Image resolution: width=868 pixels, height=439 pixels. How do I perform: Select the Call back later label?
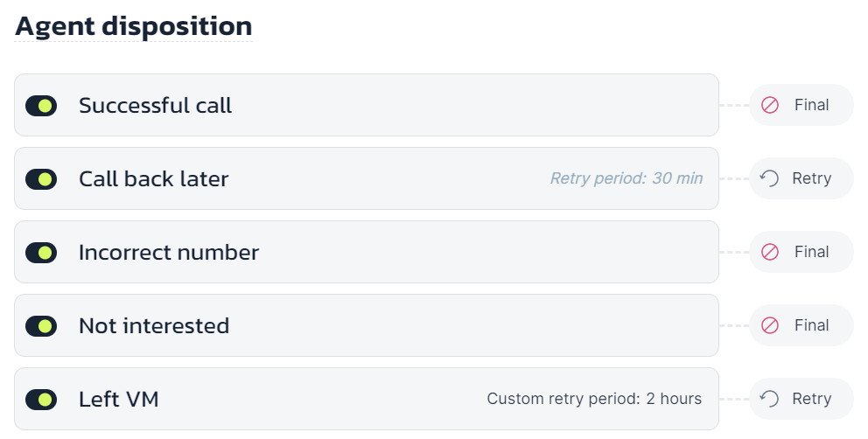pos(153,179)
